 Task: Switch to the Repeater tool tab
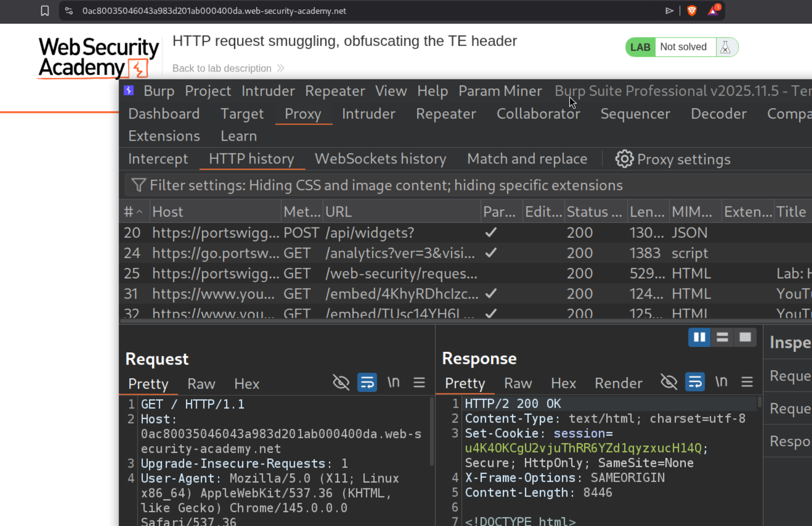(x=446, y=114)
